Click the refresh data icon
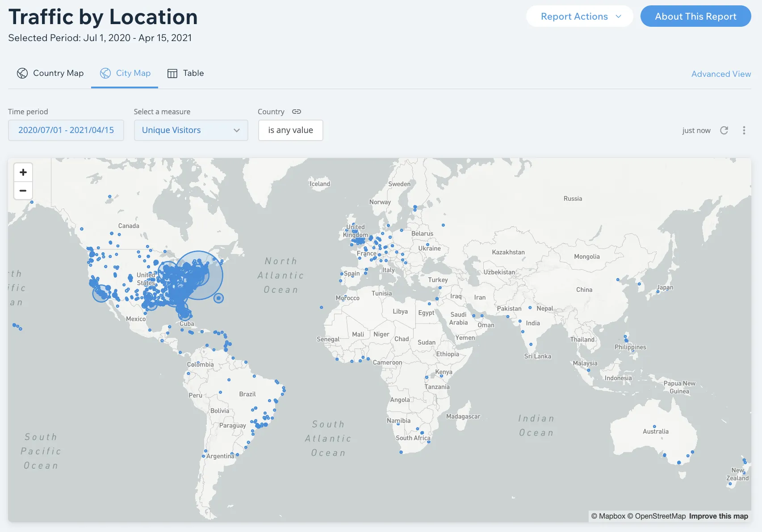 724,130
